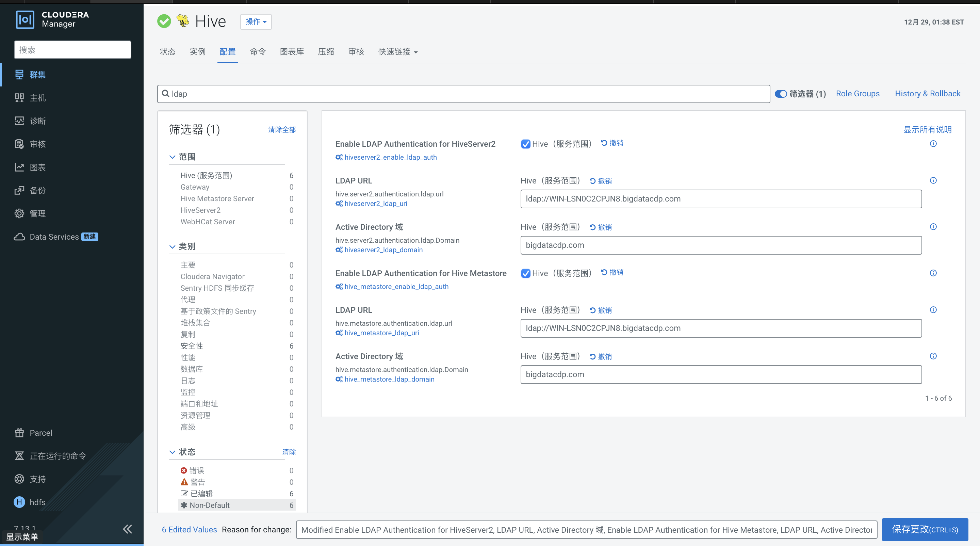Click the ldap search input field
Screen dimensions: 980x546
coord(457,94)
